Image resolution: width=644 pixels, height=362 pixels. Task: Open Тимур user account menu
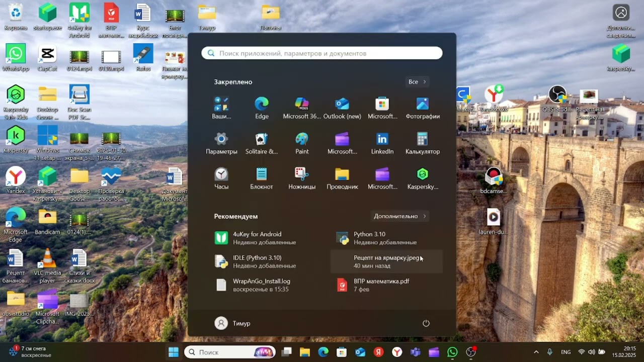pos(232,323)
